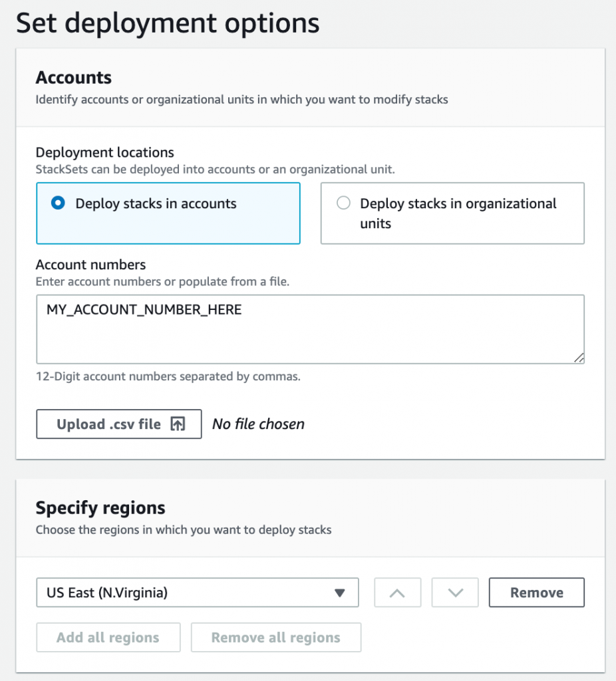Click Add all regions button

click(x=108, y=637)
